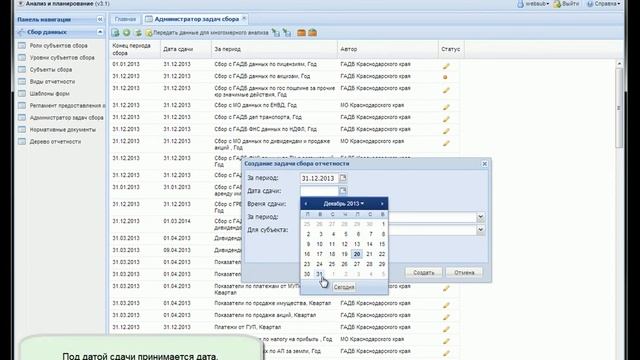Select day 15 in the calendar
Viewport: 640px width, 360px height.
click(x=382, y=244)
